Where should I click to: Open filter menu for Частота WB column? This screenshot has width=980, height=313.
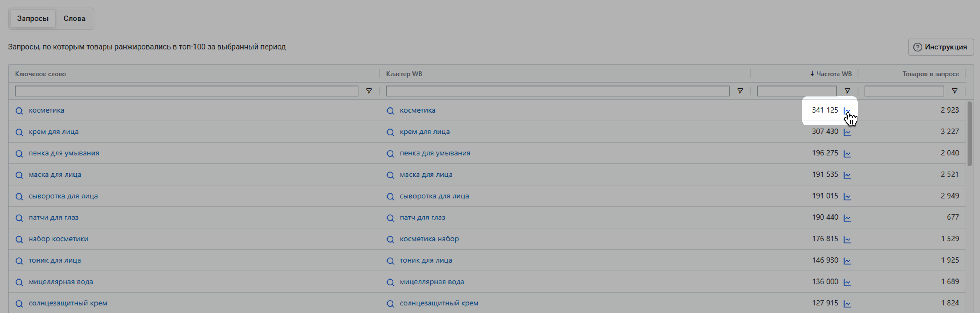[847, 91]
